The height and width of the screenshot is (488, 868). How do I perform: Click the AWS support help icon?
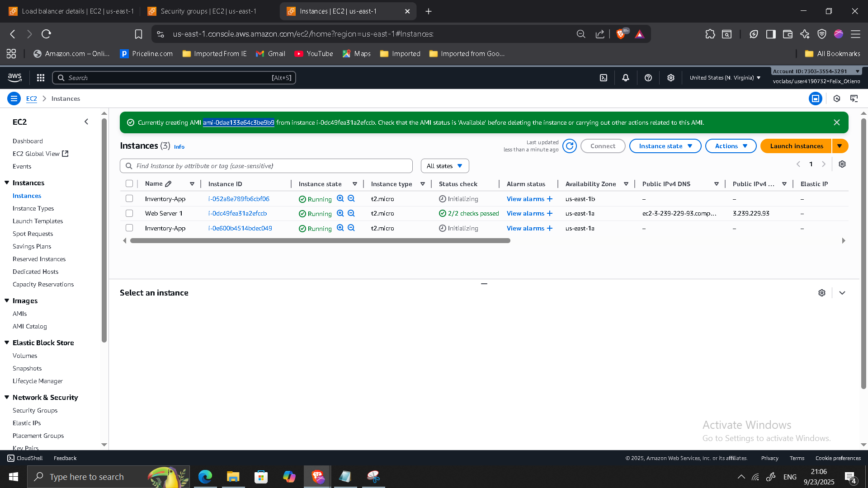[648, 78]
